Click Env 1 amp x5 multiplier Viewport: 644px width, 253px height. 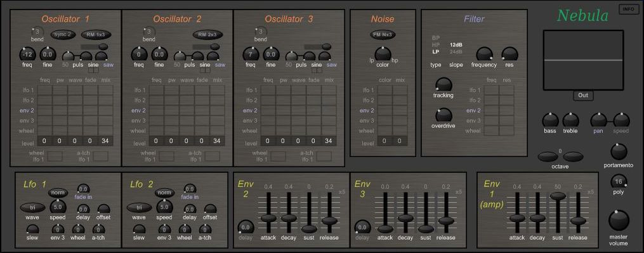[x=591, y=192]
